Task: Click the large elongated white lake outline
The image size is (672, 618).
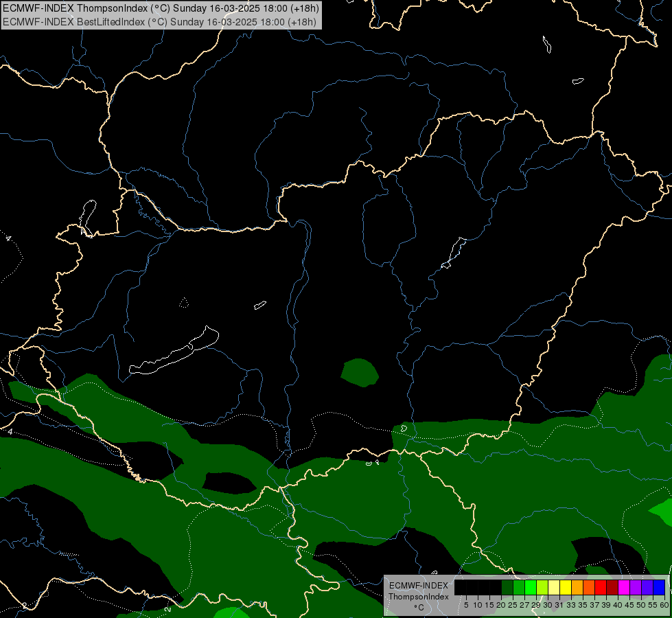Action: pos(174,350)
